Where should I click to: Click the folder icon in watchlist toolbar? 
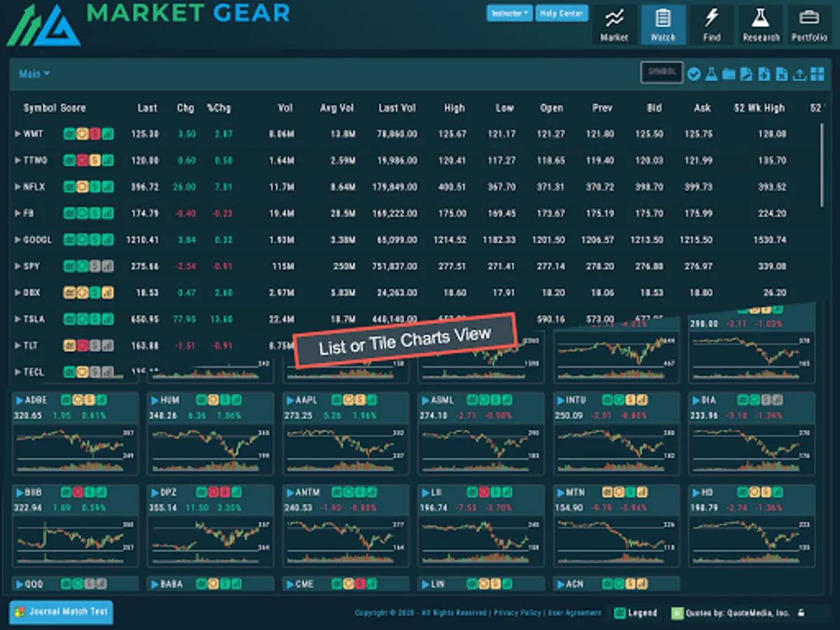[729, 73]
